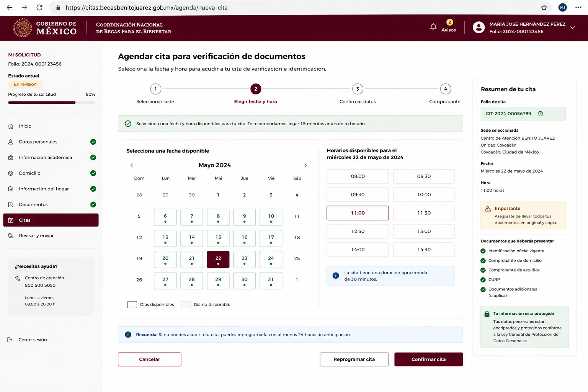
Task: Reload the page with the refresh icon
Action: (x=39, y=7)
